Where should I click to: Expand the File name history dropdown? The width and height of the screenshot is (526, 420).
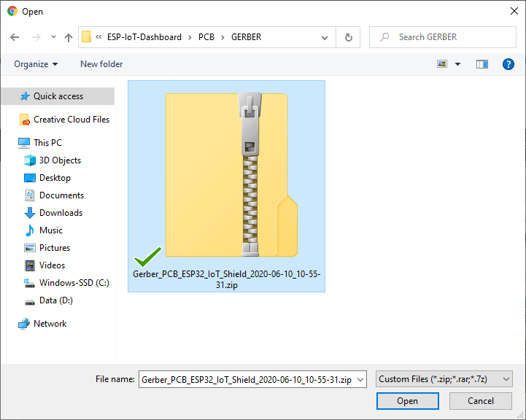click(x=360, y=379)
